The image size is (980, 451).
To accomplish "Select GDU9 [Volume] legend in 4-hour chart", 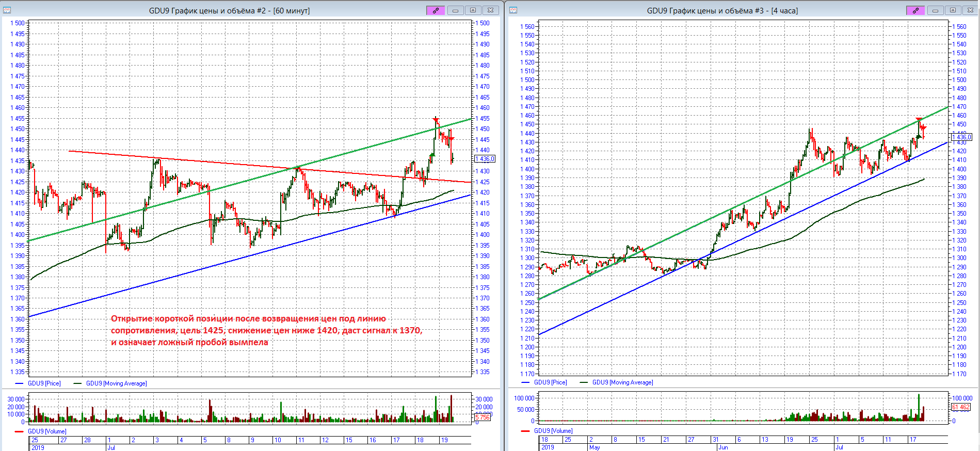I will click(553, 431).
